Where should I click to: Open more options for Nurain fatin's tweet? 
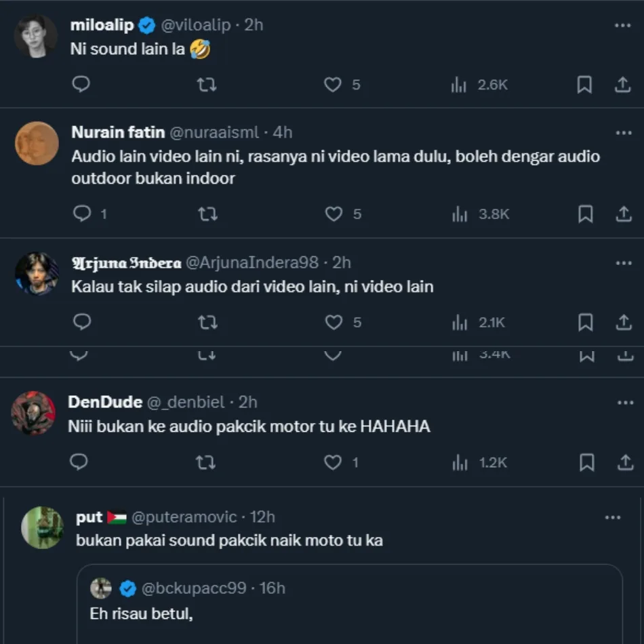[x=623, y=132]
